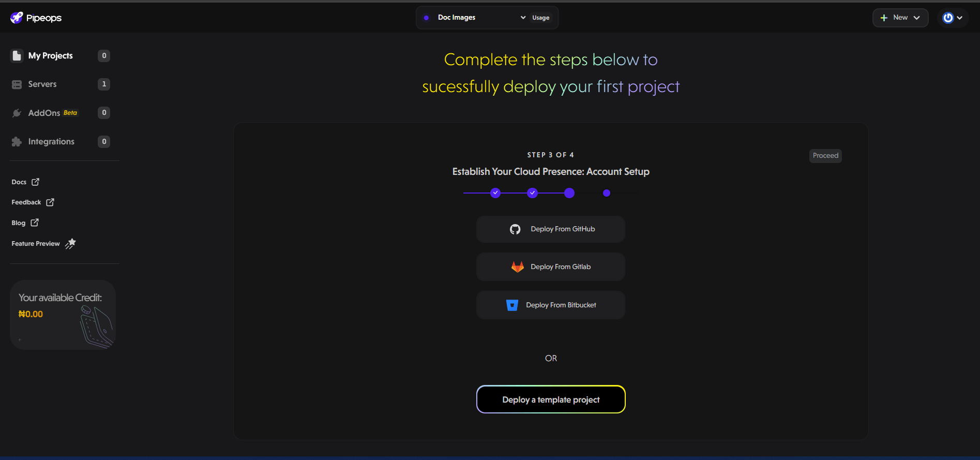Click Deploy From GitHub
The height and width of the screenshot is (460, 980).
point(551,229)
